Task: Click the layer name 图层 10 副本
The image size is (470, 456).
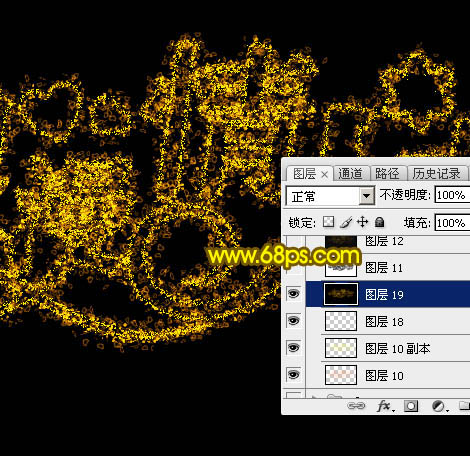Action: pos(398,349)
